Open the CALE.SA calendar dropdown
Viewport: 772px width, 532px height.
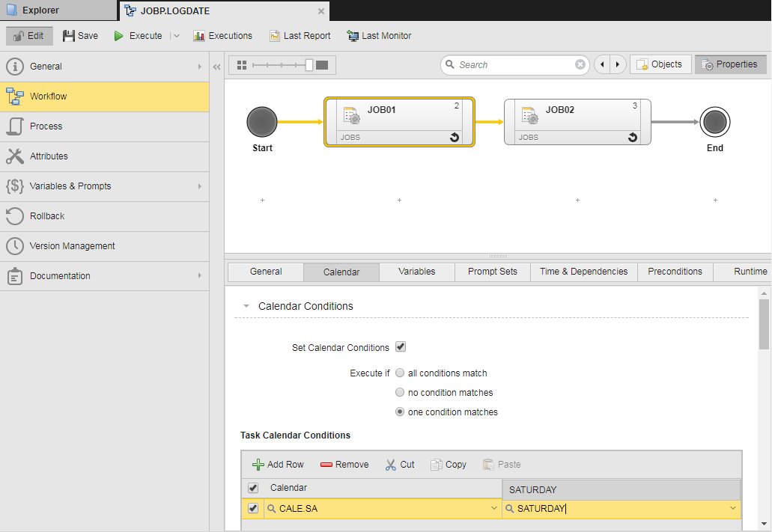click(x=493, y=509)
